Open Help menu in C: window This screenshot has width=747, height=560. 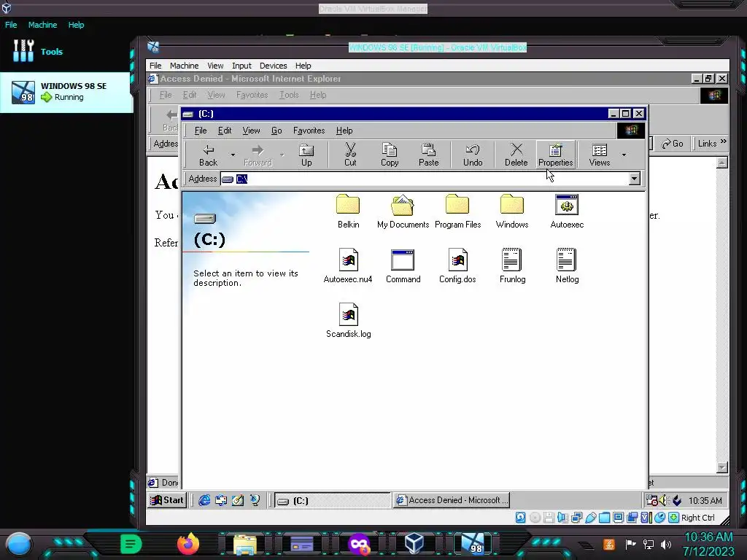[x=344, y=131]
